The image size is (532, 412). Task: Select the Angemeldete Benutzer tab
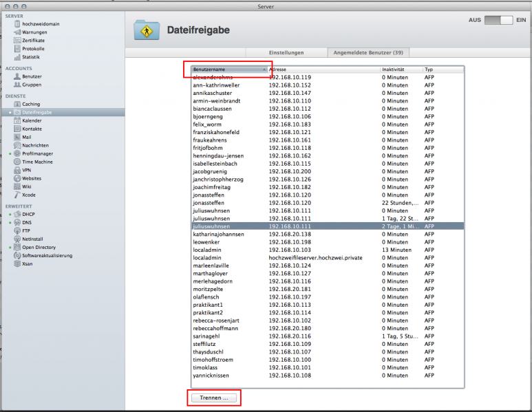coord(368,52)
